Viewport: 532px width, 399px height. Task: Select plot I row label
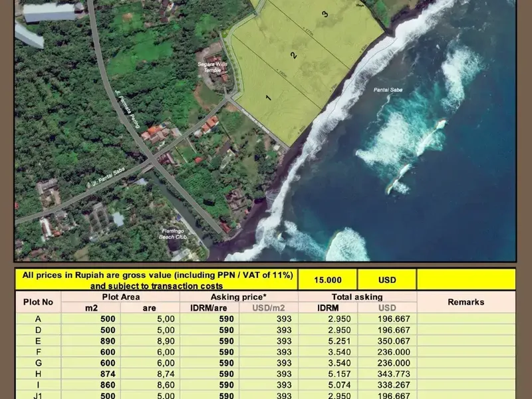click(38, 385)
